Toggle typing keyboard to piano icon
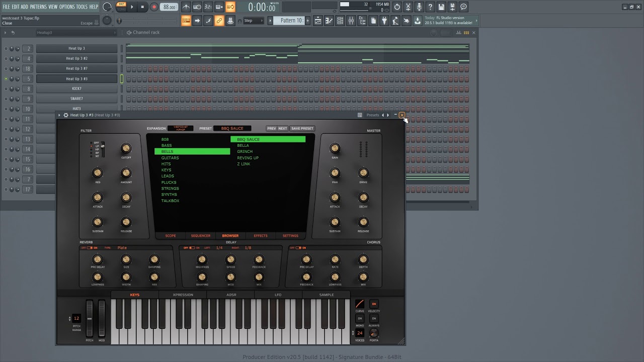This screenshot has width=644, height=362. pos(186,21)
